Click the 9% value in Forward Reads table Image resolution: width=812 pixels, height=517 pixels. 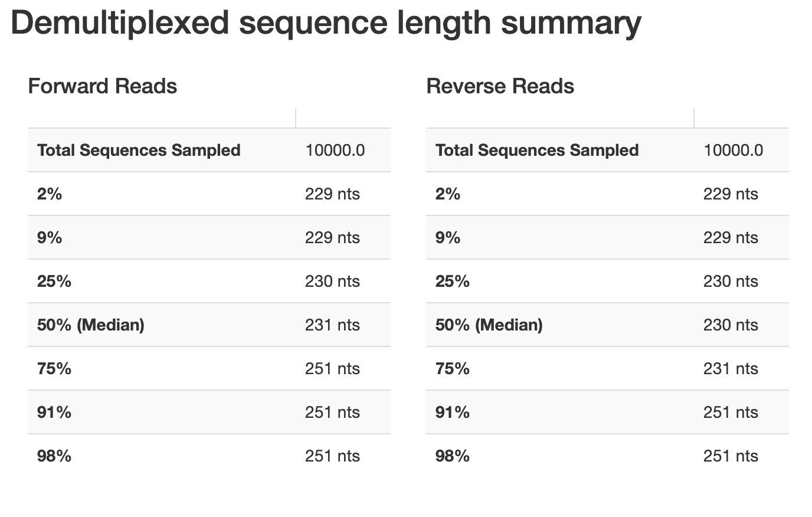click(332, 238)
